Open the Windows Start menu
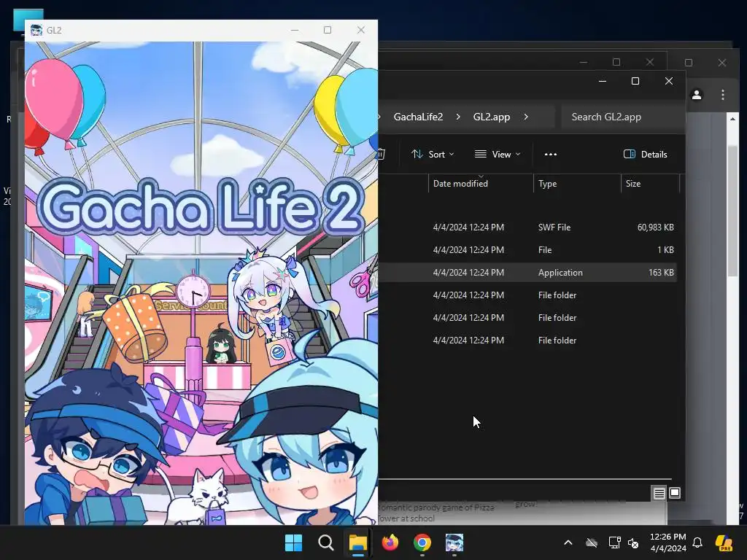This screenshot has width=747, height=560. click(293, 542)
